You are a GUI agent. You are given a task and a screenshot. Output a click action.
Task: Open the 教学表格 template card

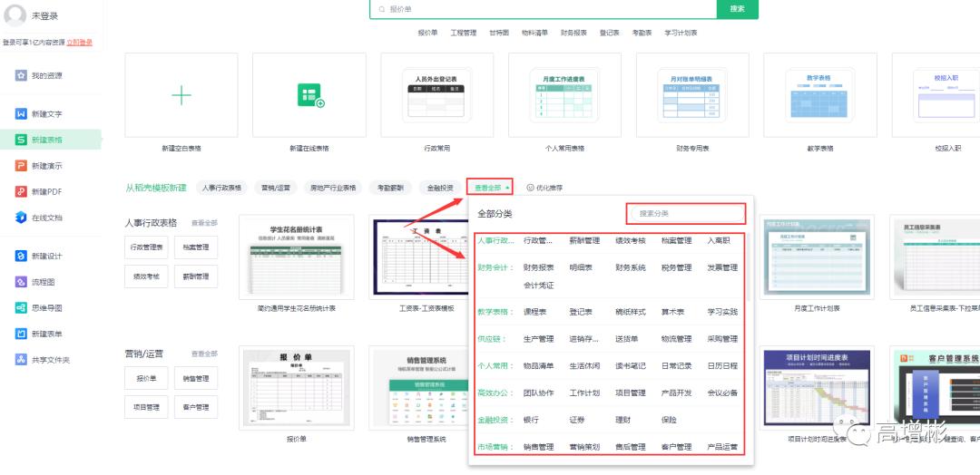[820, 95]
